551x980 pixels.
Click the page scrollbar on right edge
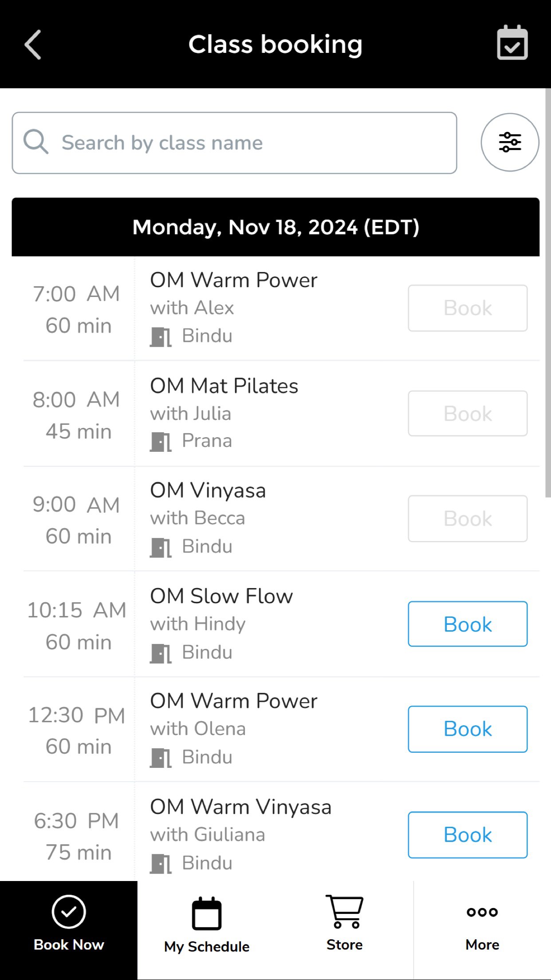point(548,293)
